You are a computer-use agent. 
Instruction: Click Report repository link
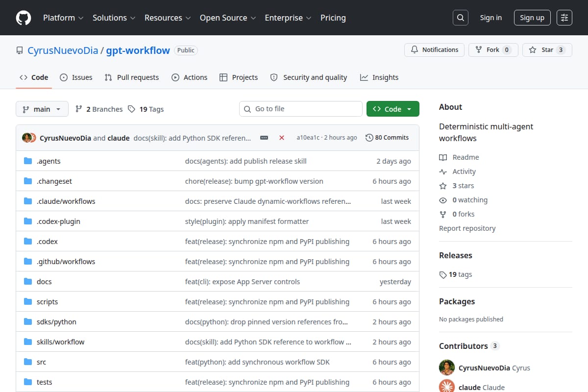coord(467,228)
